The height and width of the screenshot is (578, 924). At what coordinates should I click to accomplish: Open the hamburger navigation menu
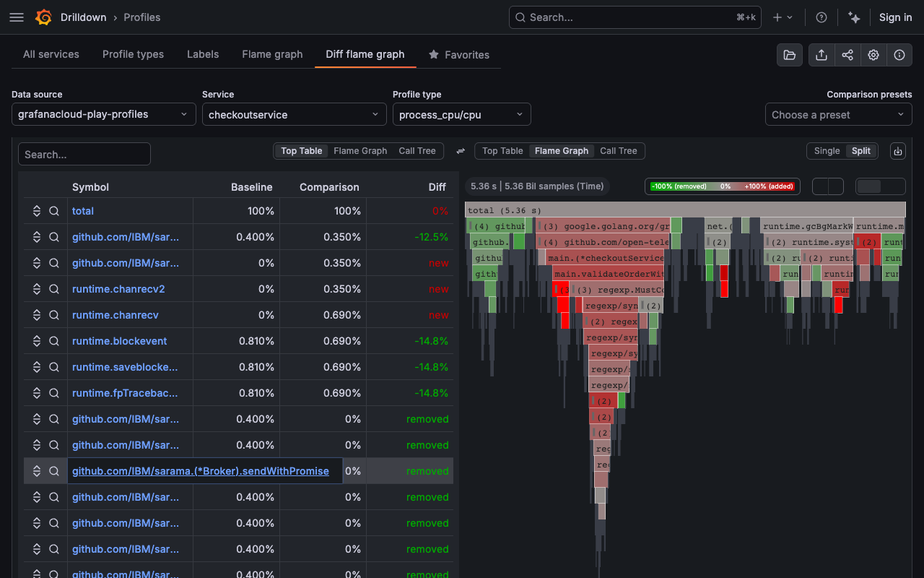click(17, 17)
